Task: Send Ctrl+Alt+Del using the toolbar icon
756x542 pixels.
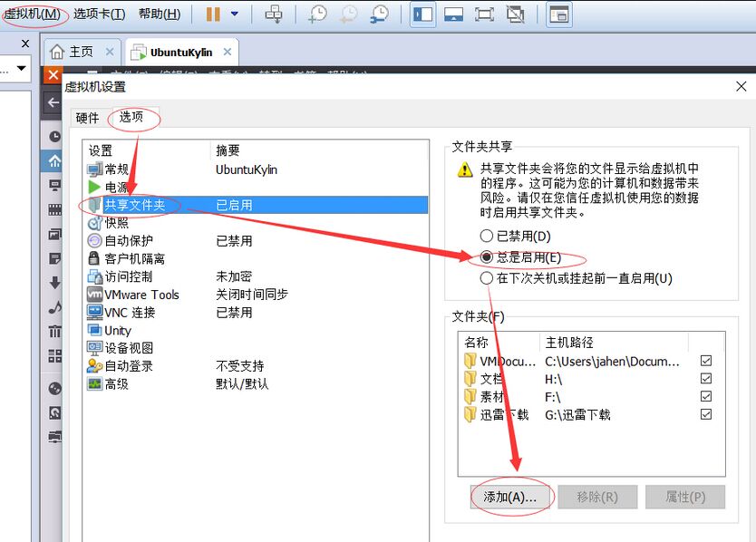Action: [x=274, y=14]
